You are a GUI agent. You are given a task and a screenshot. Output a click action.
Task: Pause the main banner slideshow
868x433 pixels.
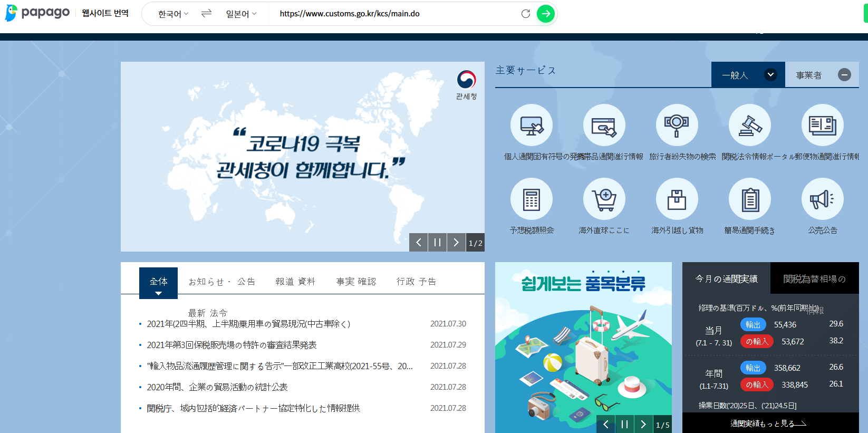(437, 243)
